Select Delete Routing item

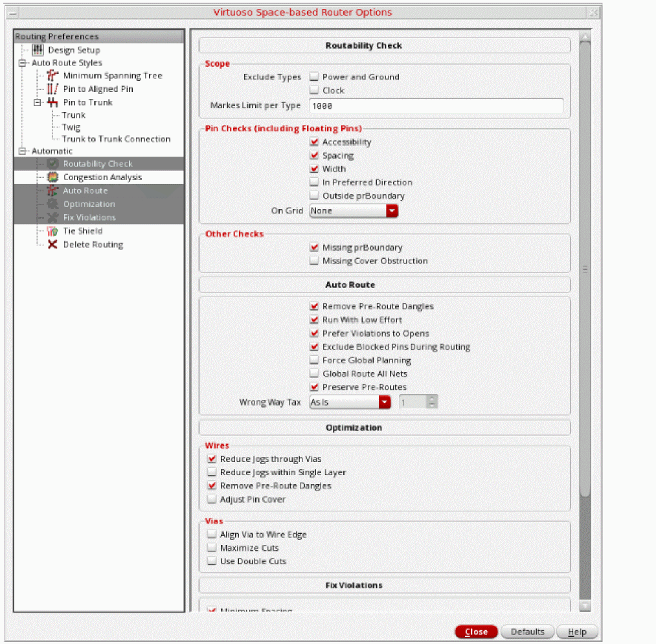[93, 245]
